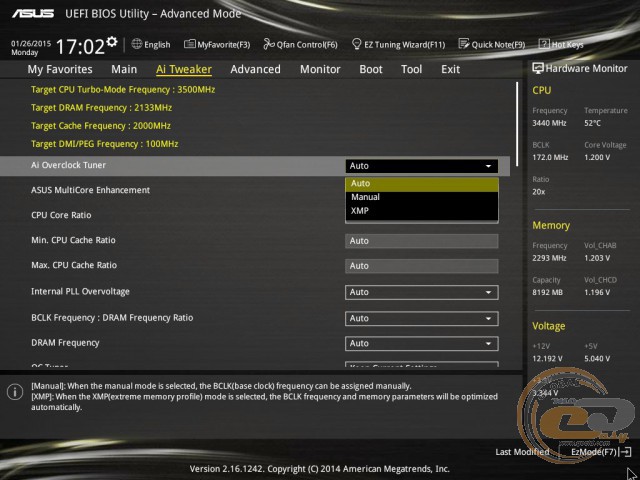Click Max. CPU Cache Ratio field
Image resolution: width=640 pixels, height=480 pixels.
coord(422,266)
